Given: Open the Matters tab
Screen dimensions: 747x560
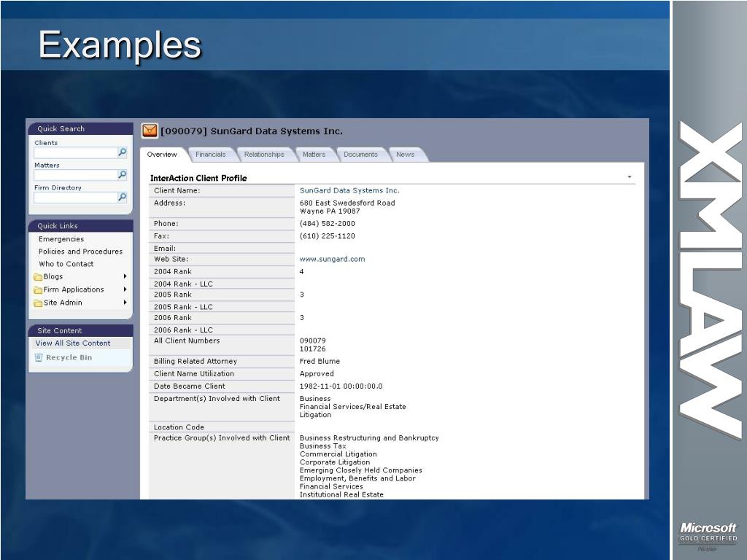Looking at the screenshot, I should [x=314, y=155].
